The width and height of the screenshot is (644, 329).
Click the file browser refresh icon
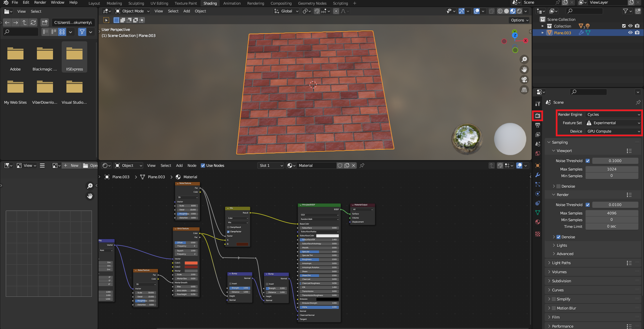coord(33,22)
